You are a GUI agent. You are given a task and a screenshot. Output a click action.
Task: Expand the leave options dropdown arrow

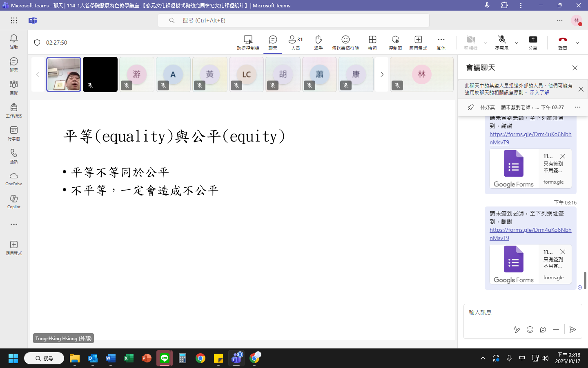tap(577, 43)
